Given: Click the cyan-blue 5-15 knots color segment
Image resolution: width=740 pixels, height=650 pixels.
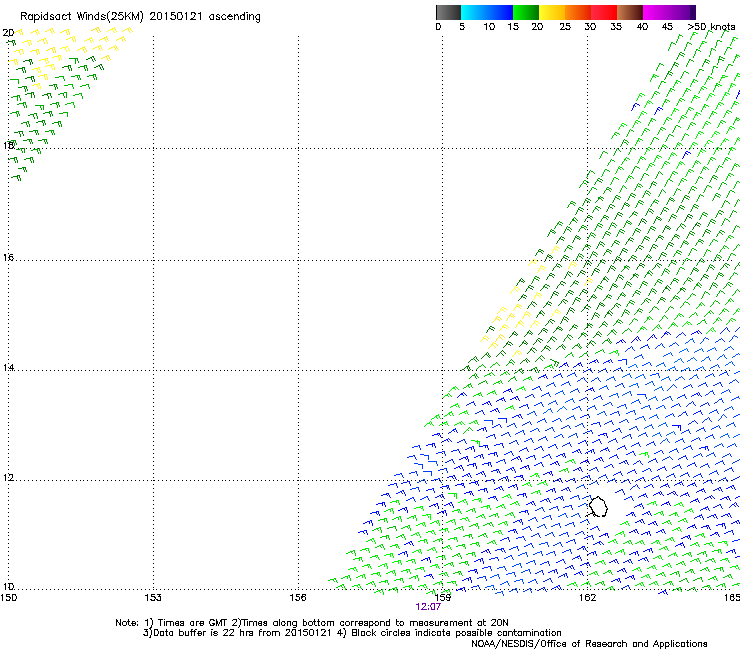Looking at the screenshot, I should pos(487,12).
